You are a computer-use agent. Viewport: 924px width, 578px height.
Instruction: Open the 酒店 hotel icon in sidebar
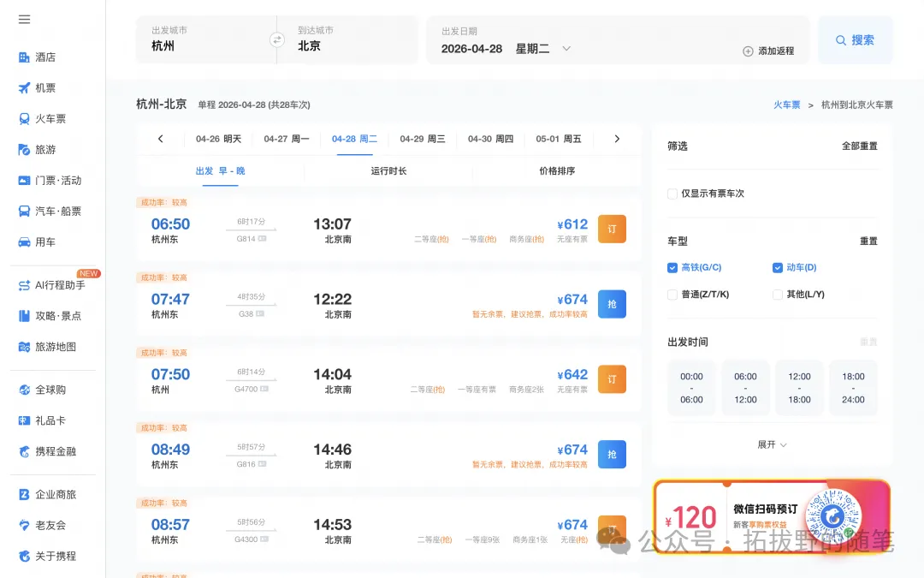(24, 57)
